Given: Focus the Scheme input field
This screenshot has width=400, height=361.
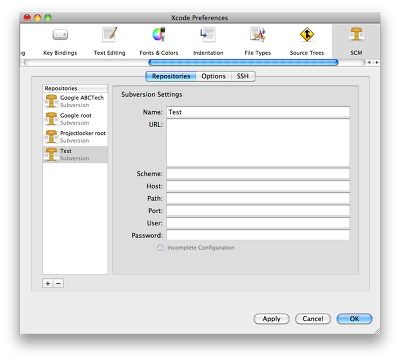Looking at the screenshot, I should (x=258, y=174).
